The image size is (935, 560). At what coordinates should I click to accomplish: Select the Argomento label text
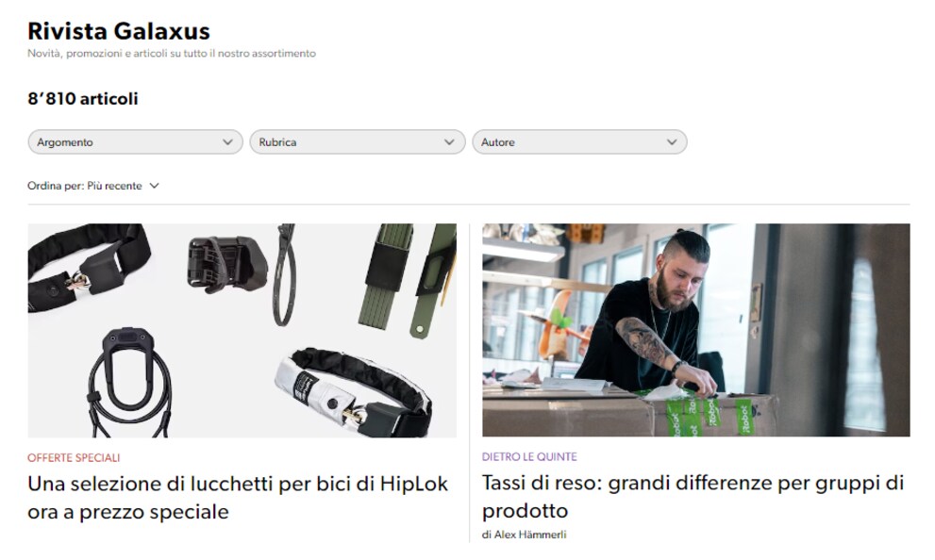[x=65, y=142]
